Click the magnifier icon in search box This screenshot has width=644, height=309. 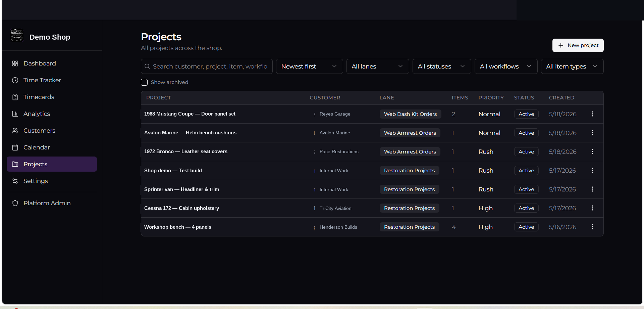pos(147,67)
